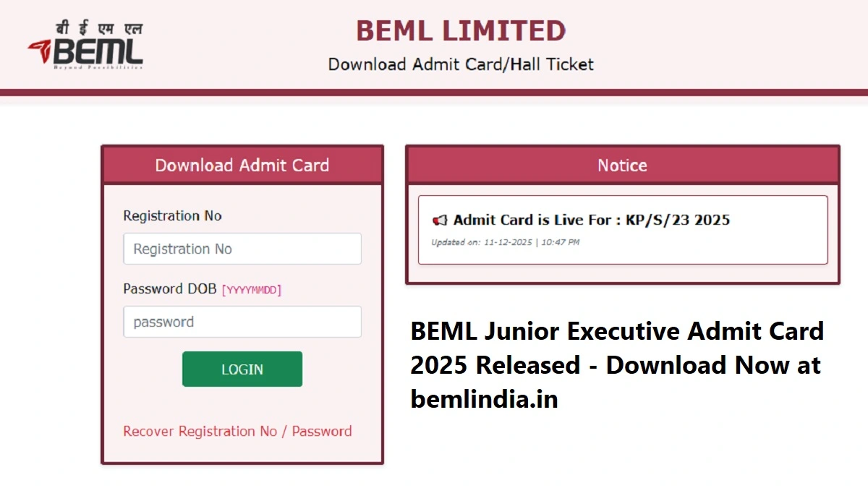Click the red arrow emblem in BEML logo

(x=41, y=50)
